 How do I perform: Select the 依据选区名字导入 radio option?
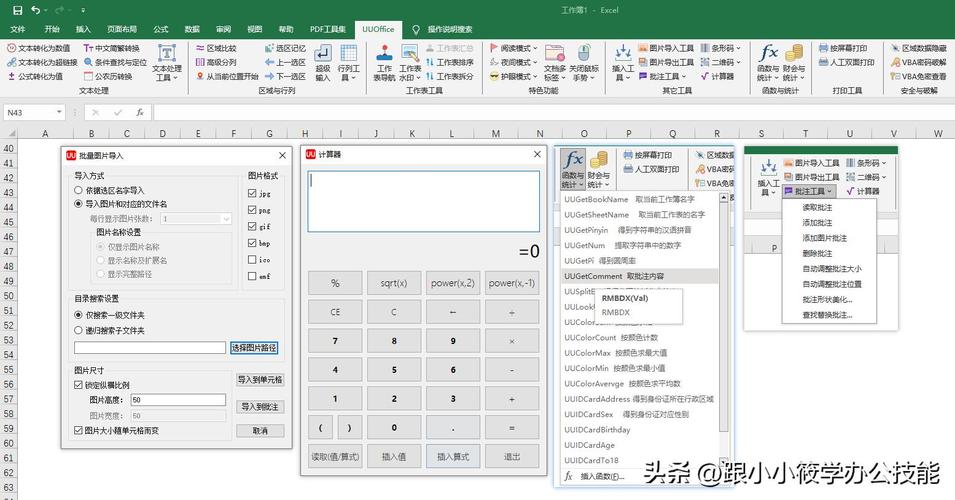pyautogui.click(x=78, y=191)
